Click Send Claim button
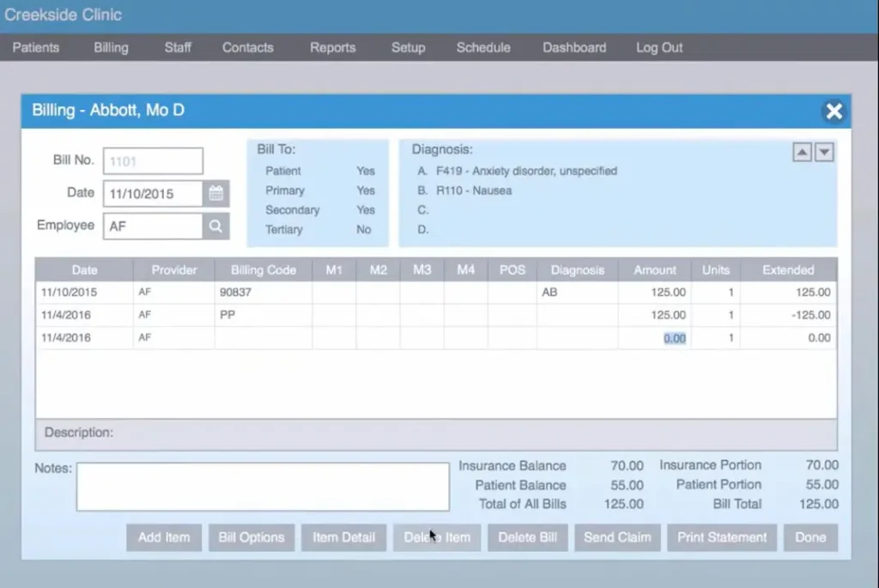This screenshot has width=879, height=588. (617, 537)
